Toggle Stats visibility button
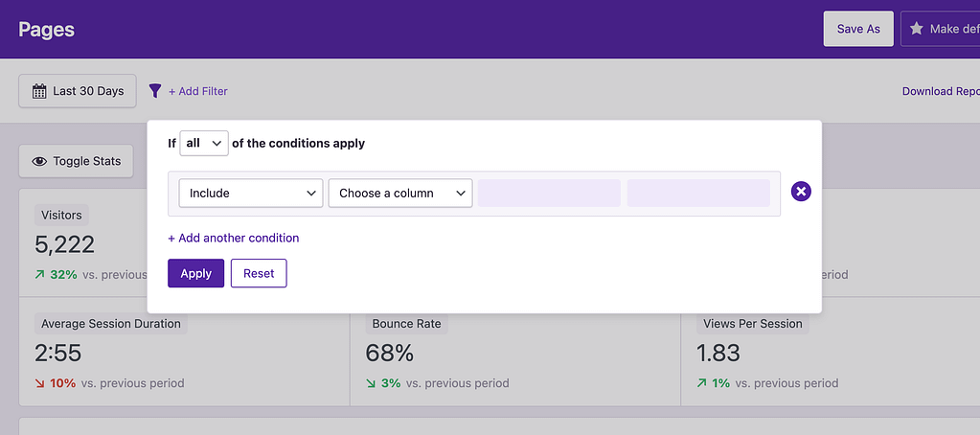This screenshot has width=980, height=435. [77, 161]
